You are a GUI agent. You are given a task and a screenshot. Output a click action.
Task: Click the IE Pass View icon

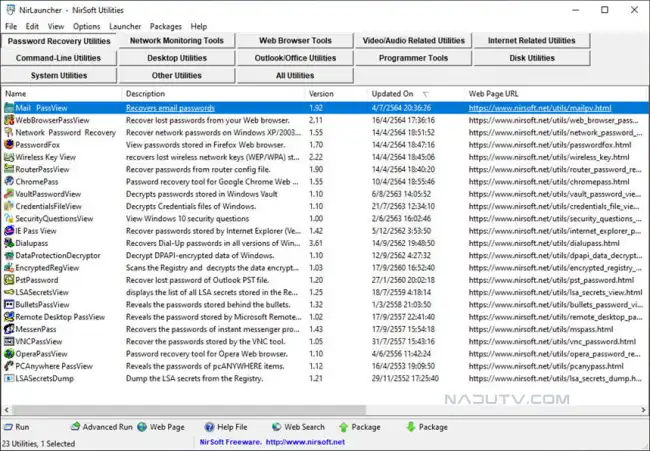click(9, 231)
